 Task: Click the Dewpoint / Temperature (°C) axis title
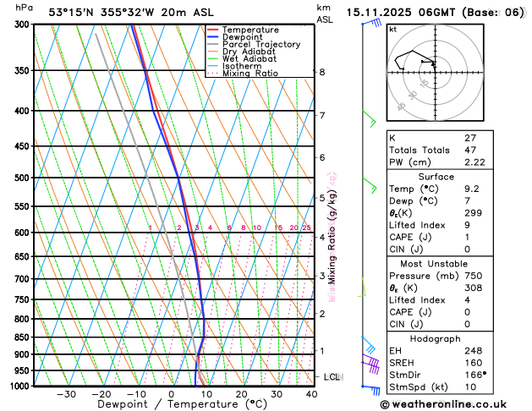tap(182, 404)
